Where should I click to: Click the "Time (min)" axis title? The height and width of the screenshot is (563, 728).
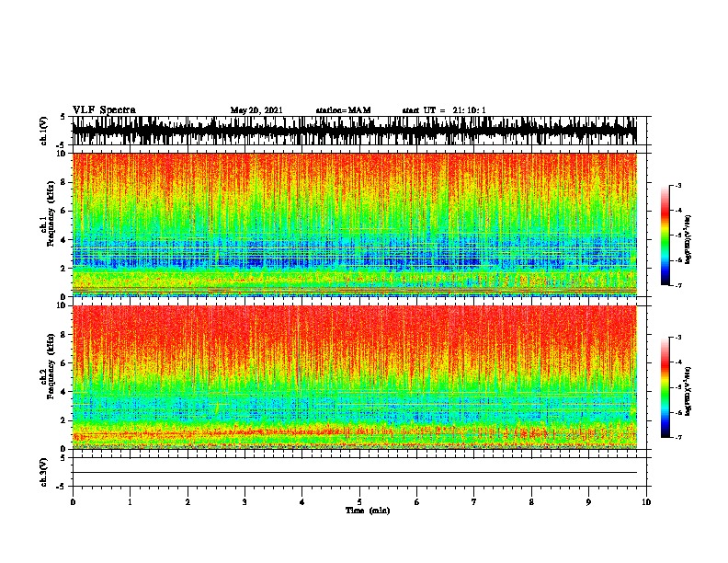[368, 511]
